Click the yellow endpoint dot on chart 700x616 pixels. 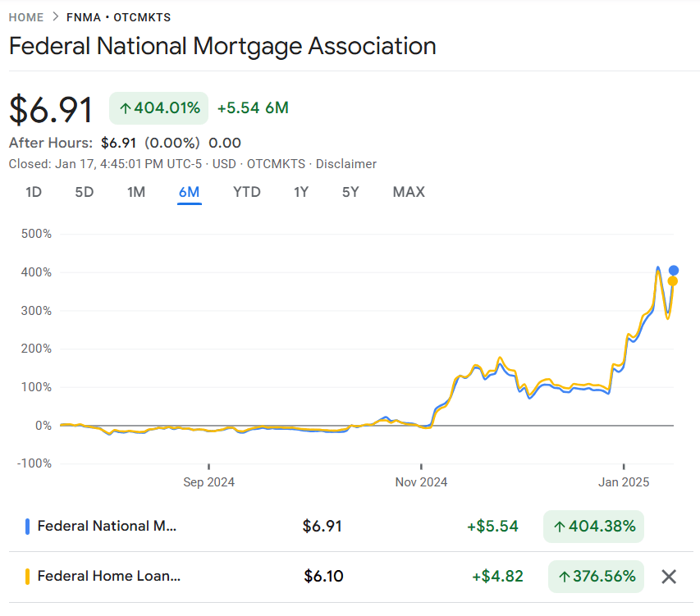673,281
